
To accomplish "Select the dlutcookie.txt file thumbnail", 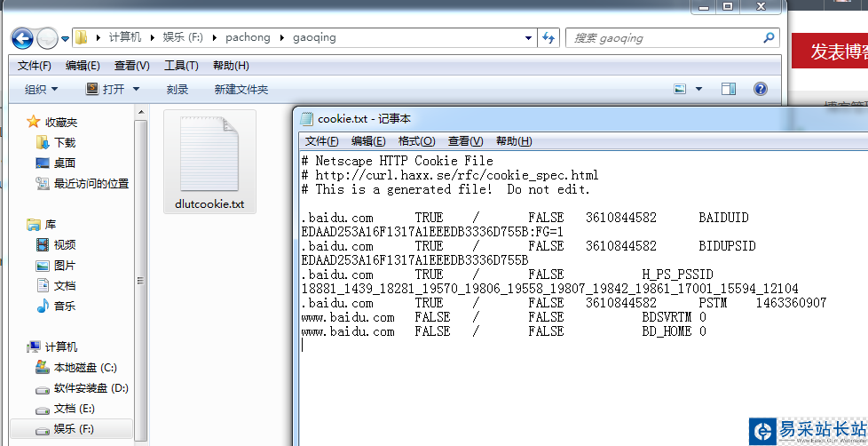I will coord(209,154).
